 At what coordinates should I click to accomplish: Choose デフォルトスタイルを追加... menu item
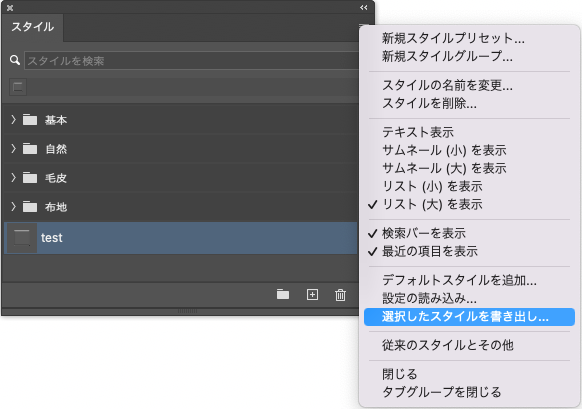pyautogui.click(x=459, y=280)
